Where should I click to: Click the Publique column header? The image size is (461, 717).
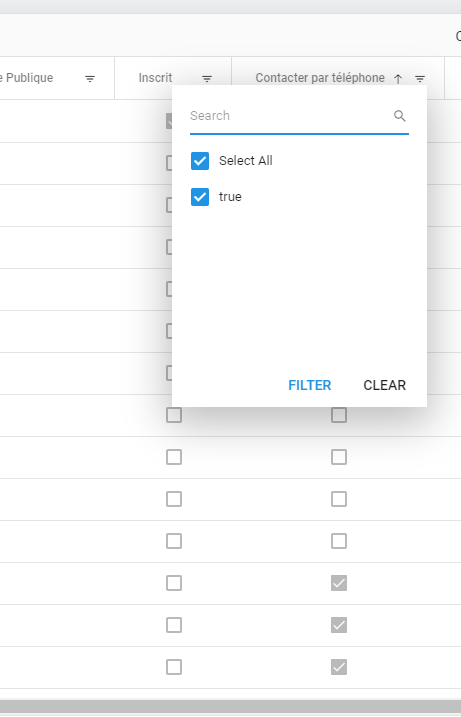[x=27, y=78]
